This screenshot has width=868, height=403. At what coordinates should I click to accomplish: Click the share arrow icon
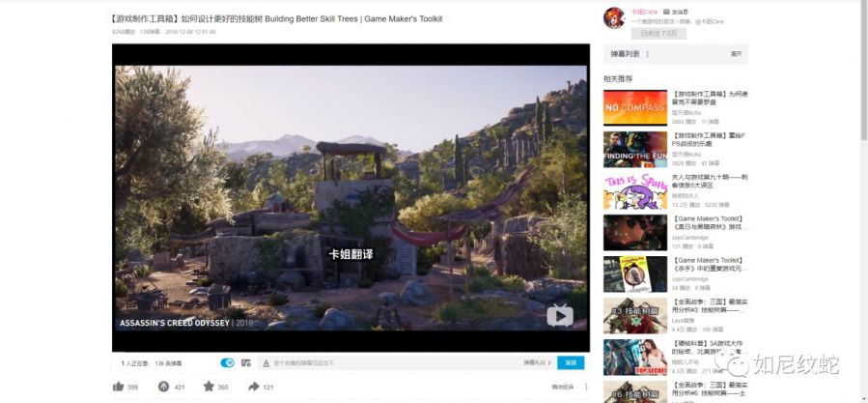pos(254,387)
